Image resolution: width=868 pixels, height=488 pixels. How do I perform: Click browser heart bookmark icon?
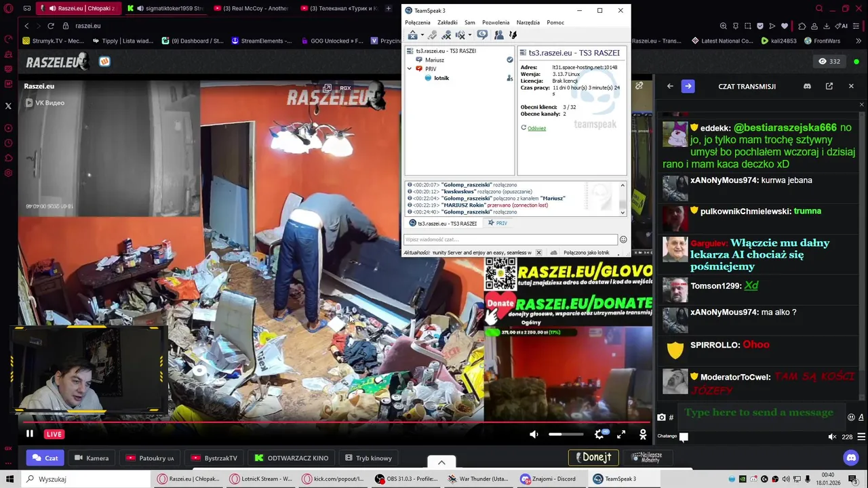[x=785, y=26]
